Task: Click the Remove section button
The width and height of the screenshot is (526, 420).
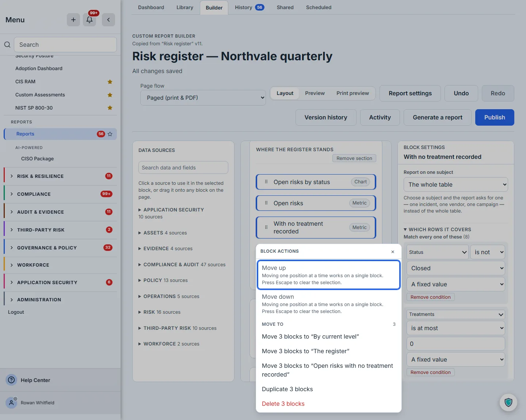Action: point(354,158)
